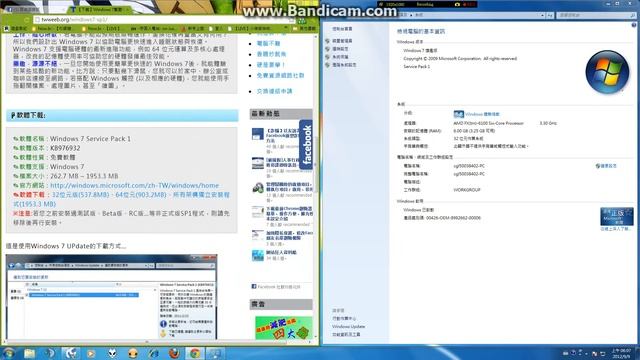The image size is (640, 360).
Task: Launch the orange media player taskbar icon
Action: coord(91,353)
